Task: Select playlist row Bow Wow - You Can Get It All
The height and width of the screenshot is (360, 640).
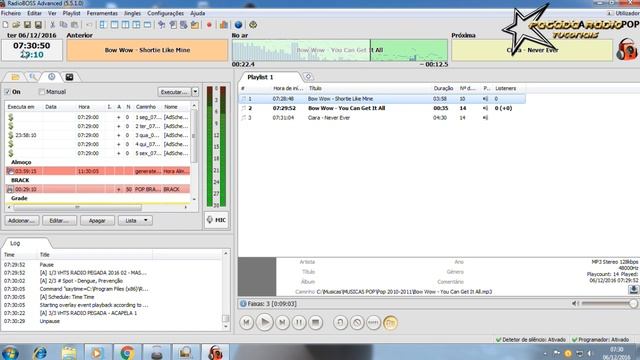Action: (382, 108)
